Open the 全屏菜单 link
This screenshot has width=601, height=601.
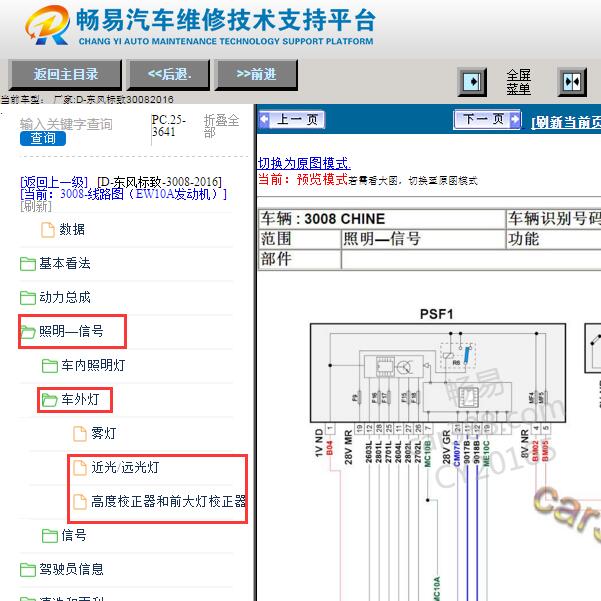coord(518,82)
